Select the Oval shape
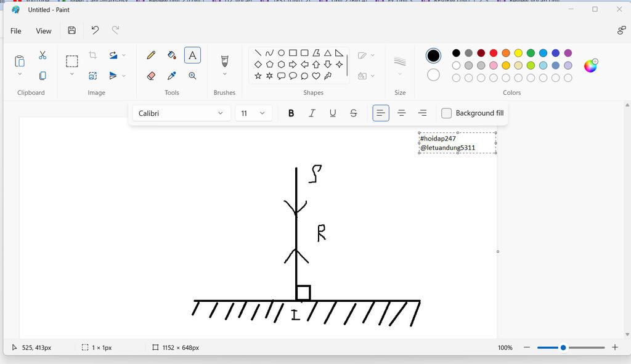631x364 pixels. [281, 53]
